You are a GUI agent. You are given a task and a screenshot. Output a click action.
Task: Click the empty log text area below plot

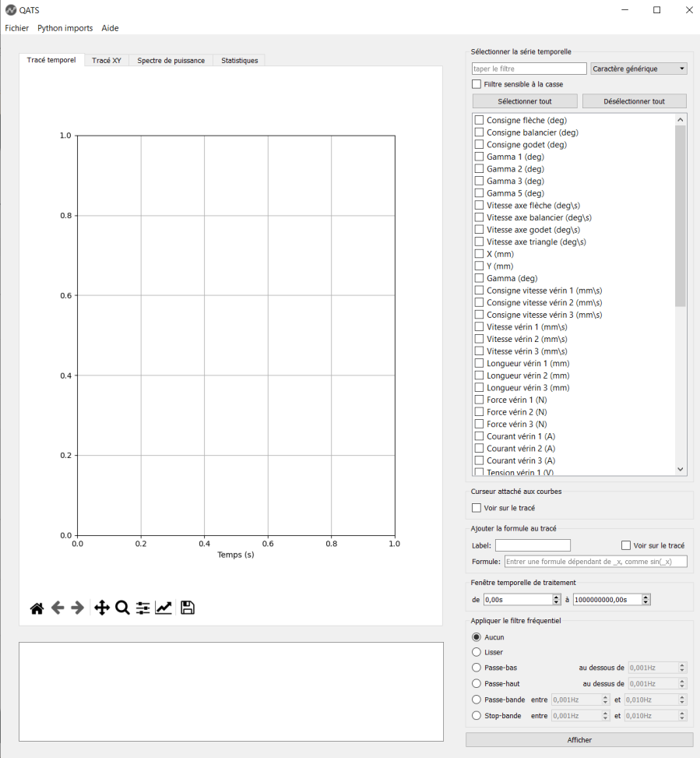pos(231,692)
